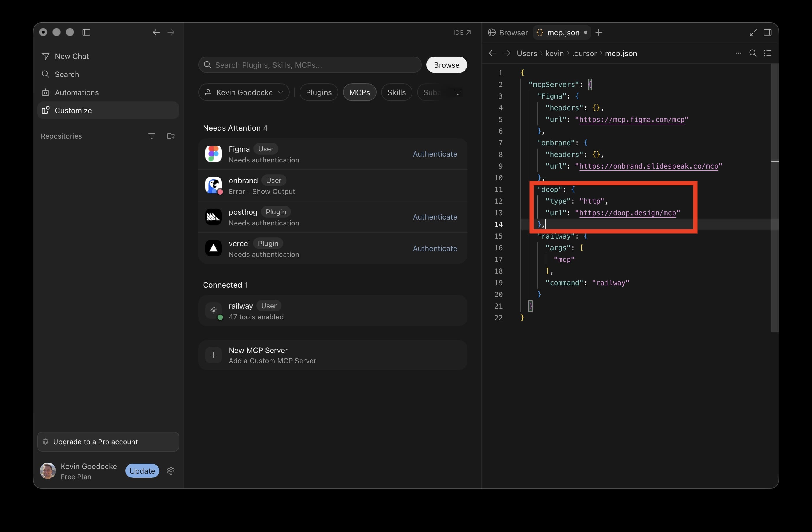Image resolution: width=812 pixels, height=532 pixels.
Task: Click the Repositories filter icon
Action: (152, 136)
